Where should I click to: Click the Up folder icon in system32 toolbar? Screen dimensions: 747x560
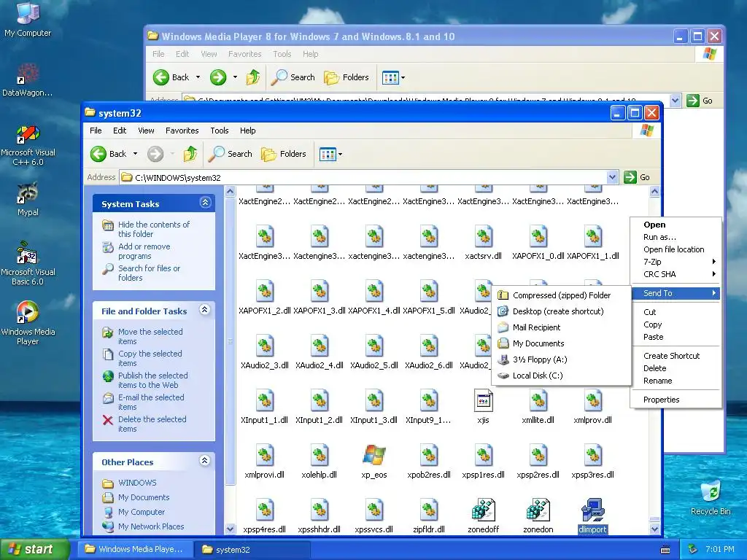pos(190,154)
